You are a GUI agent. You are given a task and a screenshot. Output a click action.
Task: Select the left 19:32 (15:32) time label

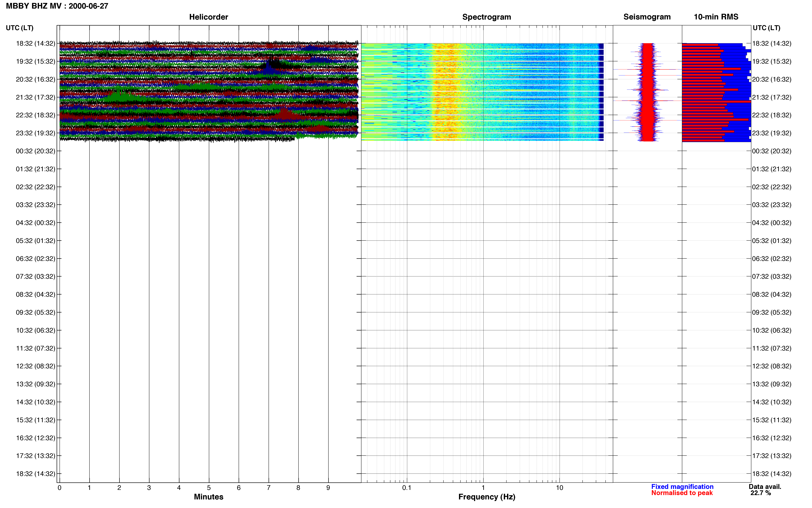pos(36,61)
